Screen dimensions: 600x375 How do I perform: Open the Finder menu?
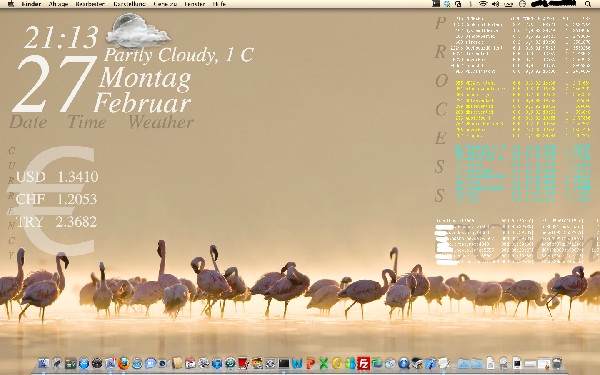31,4
